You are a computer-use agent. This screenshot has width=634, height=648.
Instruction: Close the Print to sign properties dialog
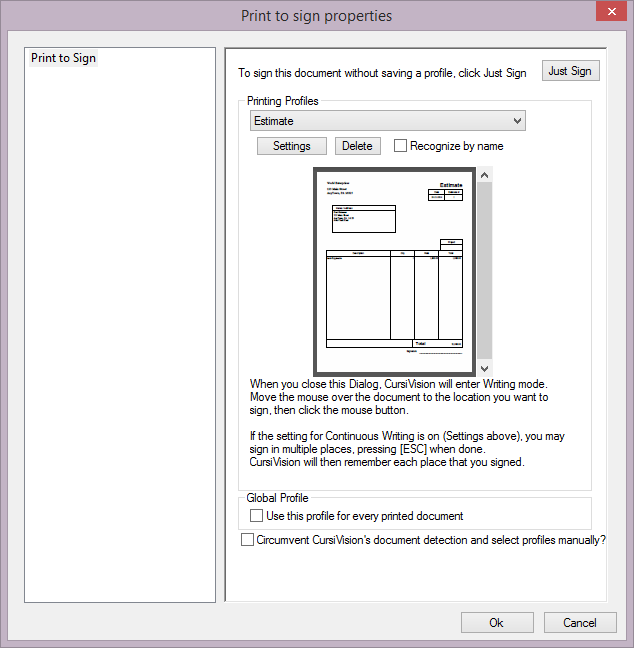pos(609,13)
